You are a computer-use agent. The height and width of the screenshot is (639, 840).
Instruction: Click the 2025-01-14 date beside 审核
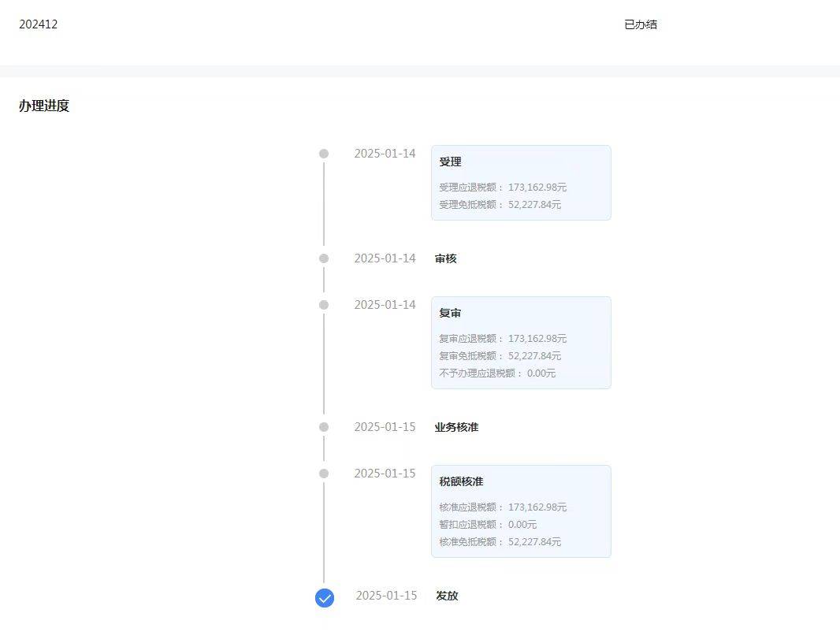click(385, 258)
